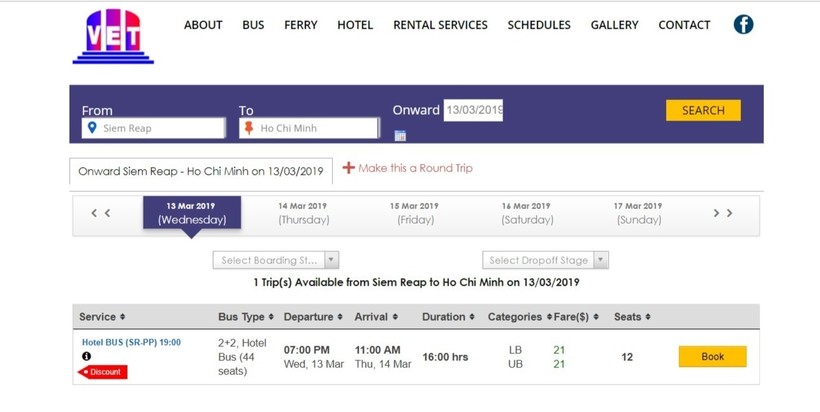Click the Onward date input field
This screenshot has height=412, width=820.
[473, 110]
